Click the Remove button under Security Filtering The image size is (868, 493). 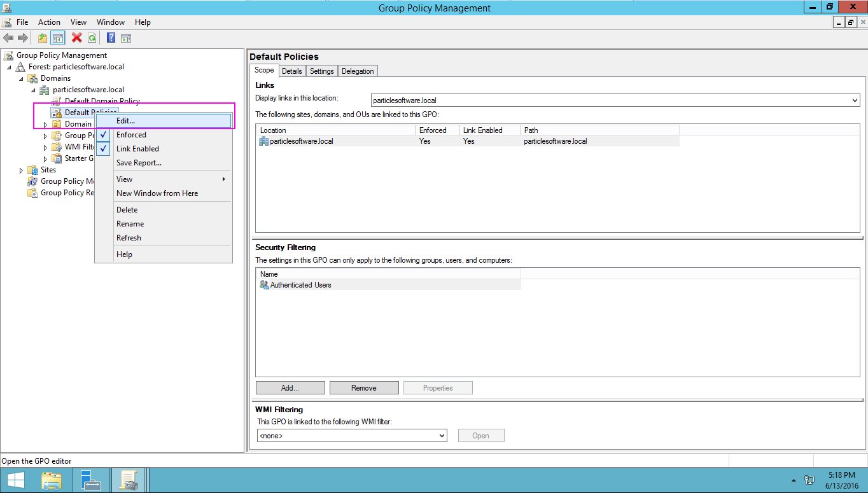tap(364, 388)
